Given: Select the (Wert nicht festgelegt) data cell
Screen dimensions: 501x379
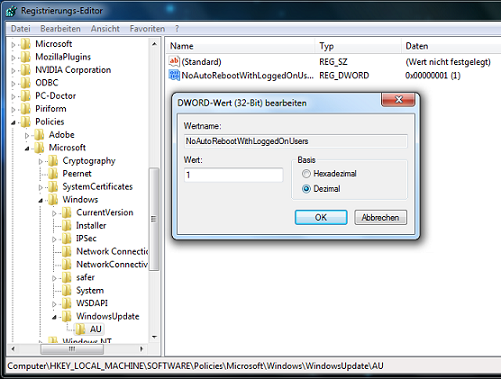Looking at the screenshot, I should (448, 62).
